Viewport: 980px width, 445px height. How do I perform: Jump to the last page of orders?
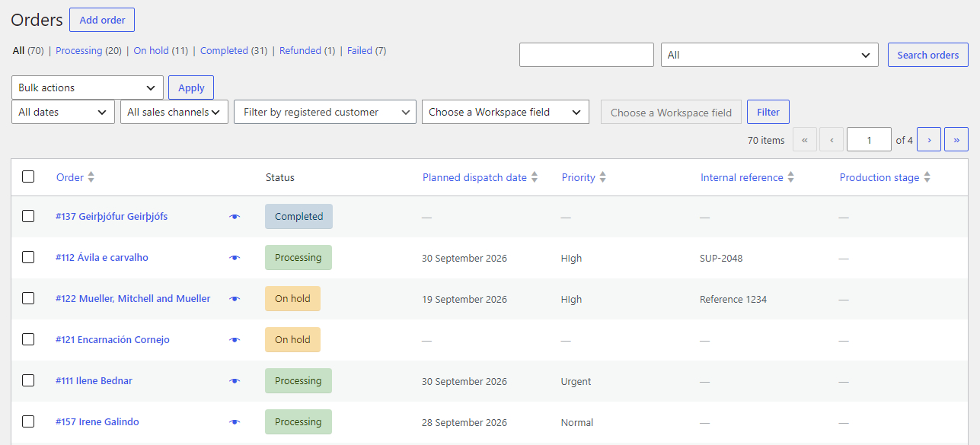pos(956,139)
